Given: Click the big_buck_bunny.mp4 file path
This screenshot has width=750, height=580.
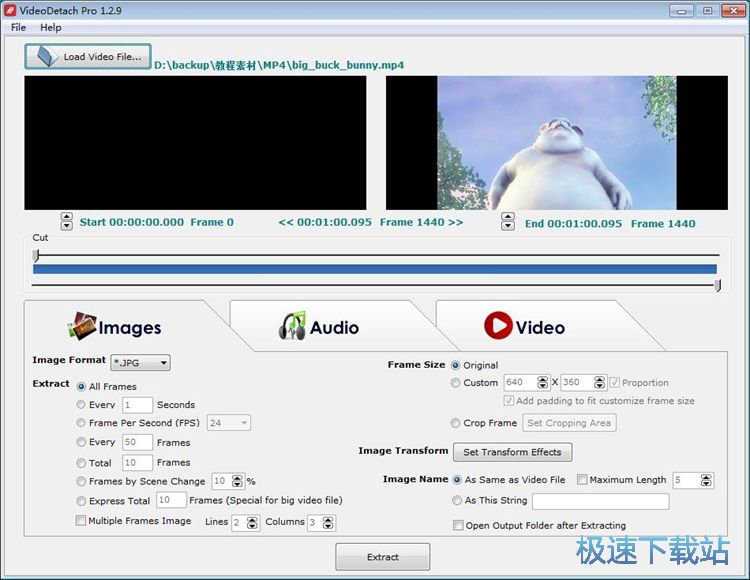Looking at the screenshot, I should pos(279,65).
